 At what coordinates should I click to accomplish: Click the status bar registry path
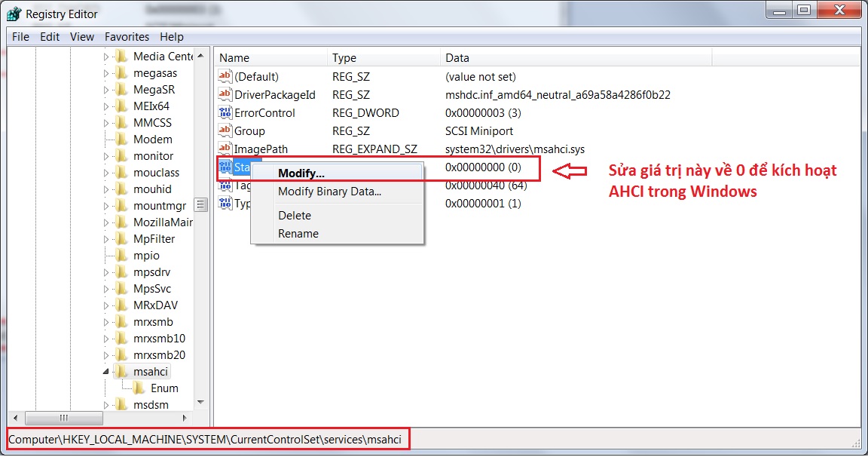[204, 440]
